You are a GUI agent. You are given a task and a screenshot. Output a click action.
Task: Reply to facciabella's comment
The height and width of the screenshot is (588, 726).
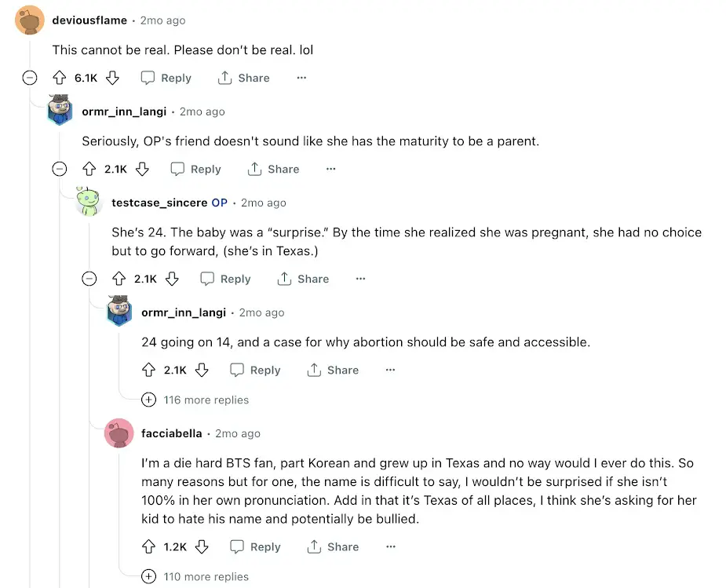pyautogui.click(x=255, y=547)
